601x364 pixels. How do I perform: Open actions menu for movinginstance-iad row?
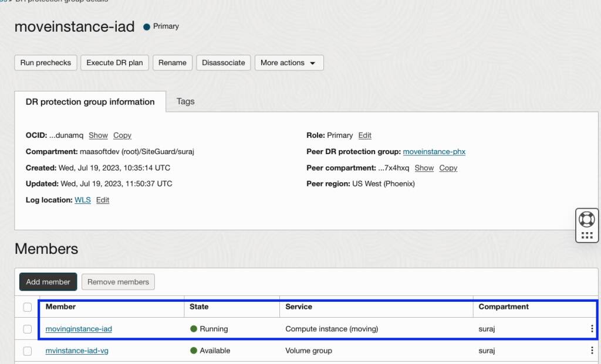(592, 329)
